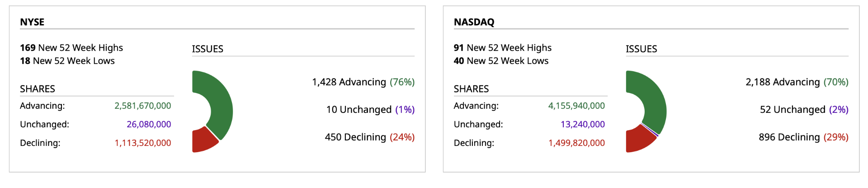
Task: Click NYSE 18 New 52 Week Lows
Action: pos(67,61)
